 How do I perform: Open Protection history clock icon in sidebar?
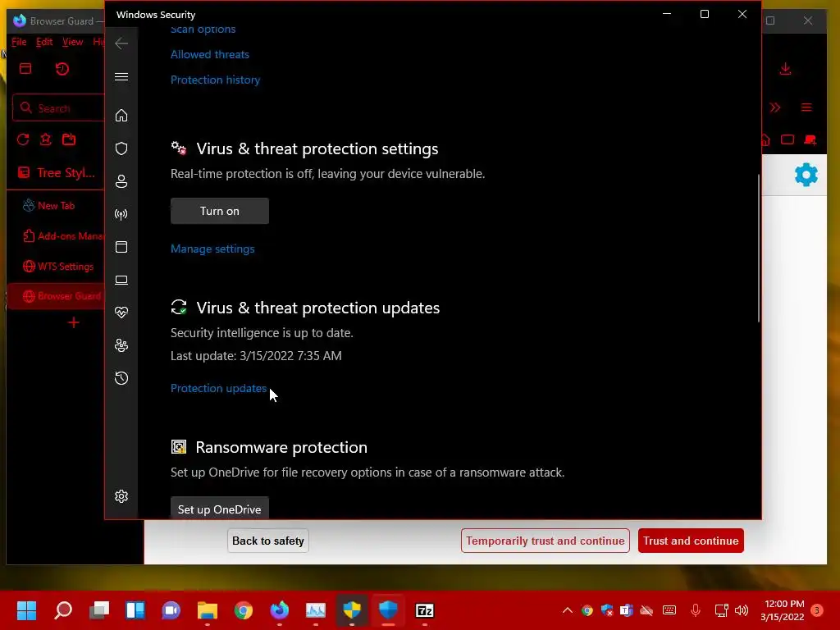click(121, 378)
